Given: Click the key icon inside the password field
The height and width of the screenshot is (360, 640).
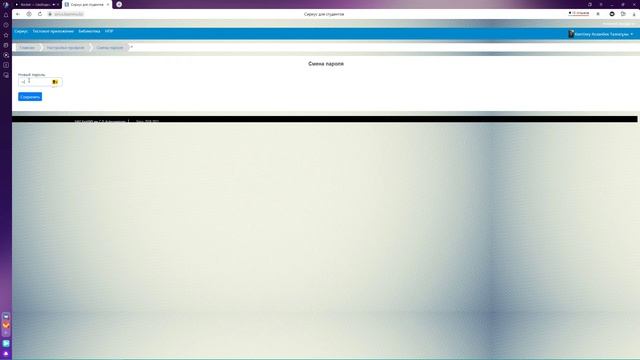Looking at the screenshot, I should coord(55,82).
